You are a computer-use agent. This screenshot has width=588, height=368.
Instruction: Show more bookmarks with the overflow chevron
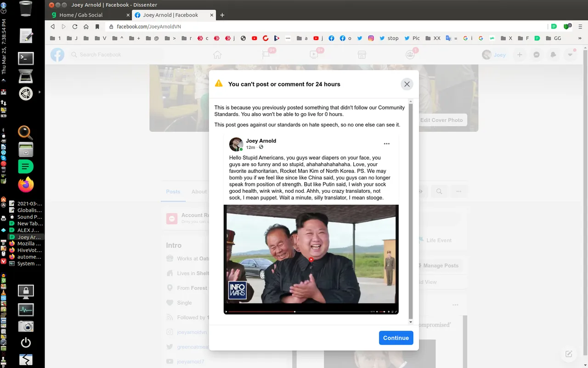(x=580, y=38)
